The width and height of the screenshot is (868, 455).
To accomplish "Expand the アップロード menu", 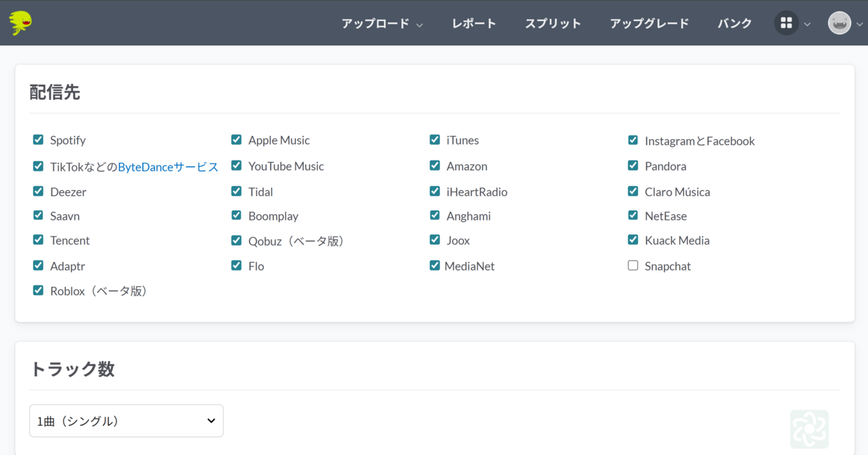I will point(383,23).
